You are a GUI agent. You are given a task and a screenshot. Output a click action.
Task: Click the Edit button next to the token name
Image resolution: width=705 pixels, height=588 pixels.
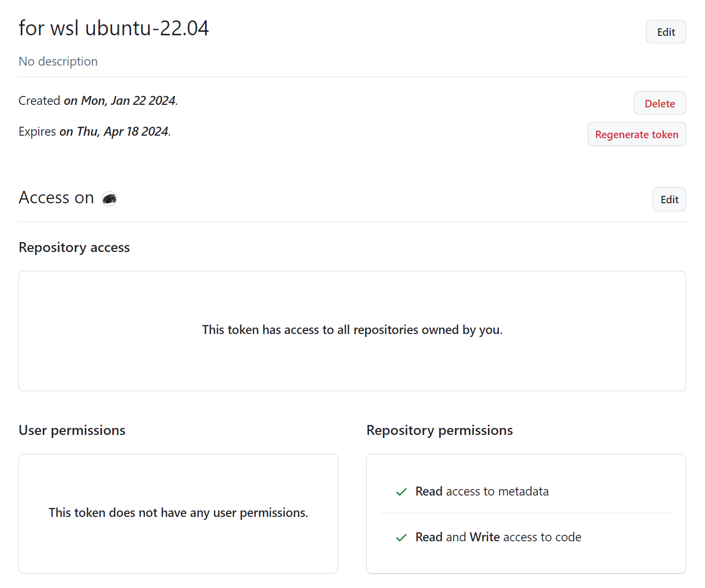[x=666, y=31]
